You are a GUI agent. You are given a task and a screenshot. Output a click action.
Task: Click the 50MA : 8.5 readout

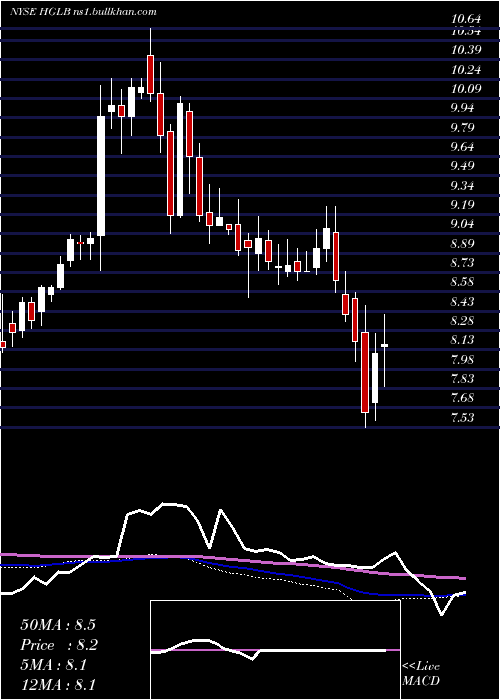(58, 625)
